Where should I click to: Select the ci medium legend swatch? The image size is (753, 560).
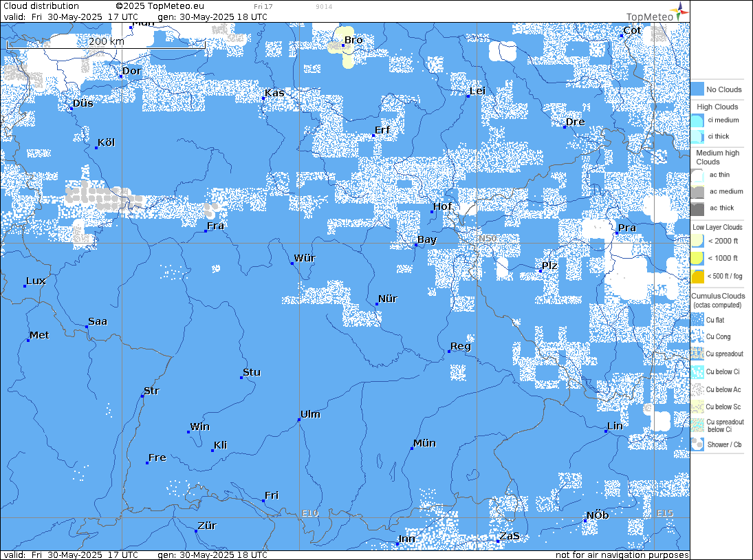697,120
